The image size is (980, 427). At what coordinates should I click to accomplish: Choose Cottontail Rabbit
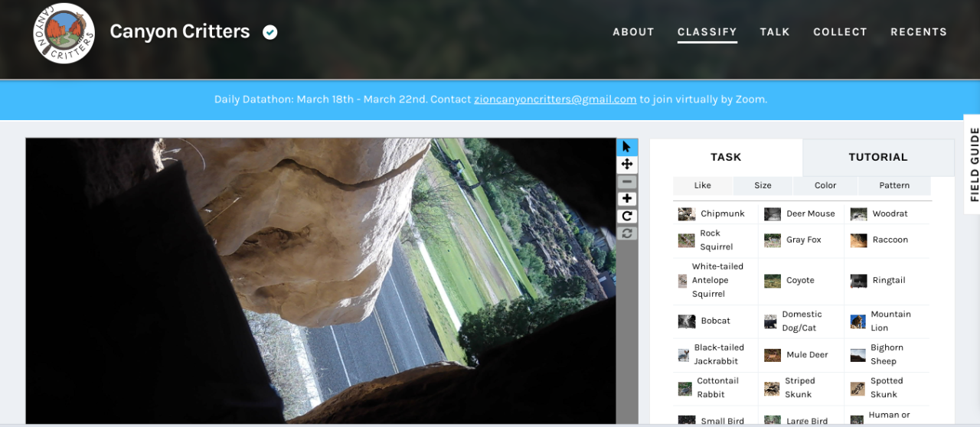(715, 388)
